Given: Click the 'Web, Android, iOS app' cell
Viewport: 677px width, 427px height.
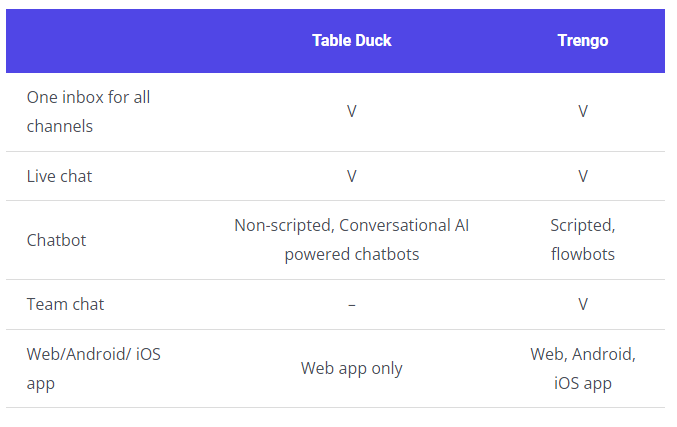Looking at the screenshot, I should [582, 368].
